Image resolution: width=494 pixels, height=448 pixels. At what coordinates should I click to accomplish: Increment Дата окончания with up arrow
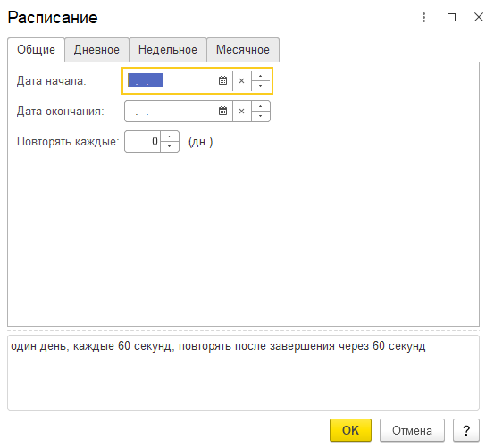coord(261,106)
